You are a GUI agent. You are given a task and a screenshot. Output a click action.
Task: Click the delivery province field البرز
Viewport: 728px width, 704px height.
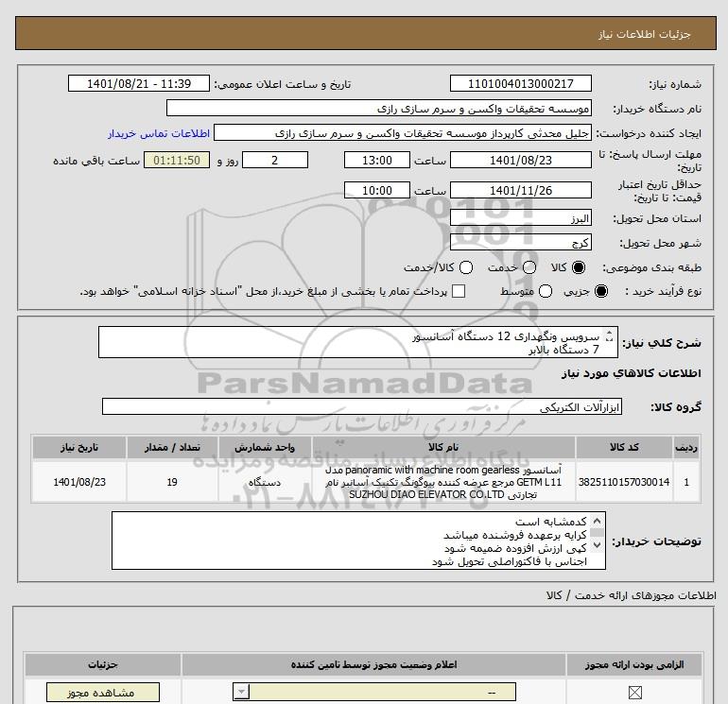520,218
